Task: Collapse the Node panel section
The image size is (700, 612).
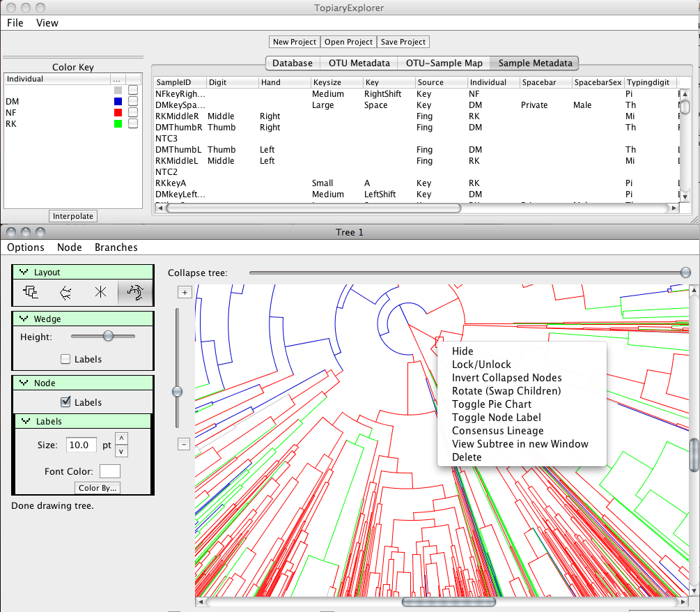Action: (24, 383)
